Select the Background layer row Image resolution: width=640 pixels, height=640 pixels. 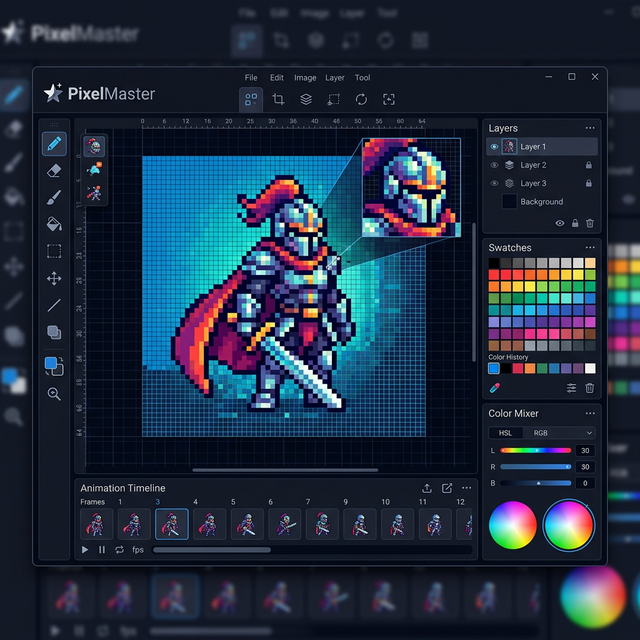coord(542,202)
